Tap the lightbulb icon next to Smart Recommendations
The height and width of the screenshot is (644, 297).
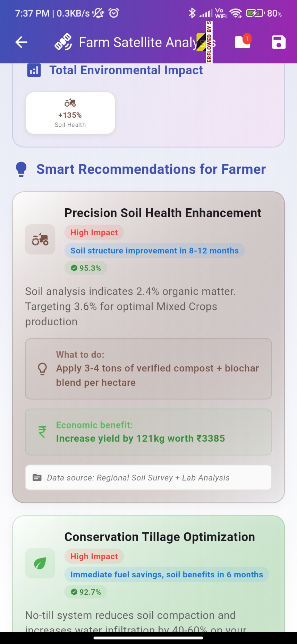coord(21,169)
